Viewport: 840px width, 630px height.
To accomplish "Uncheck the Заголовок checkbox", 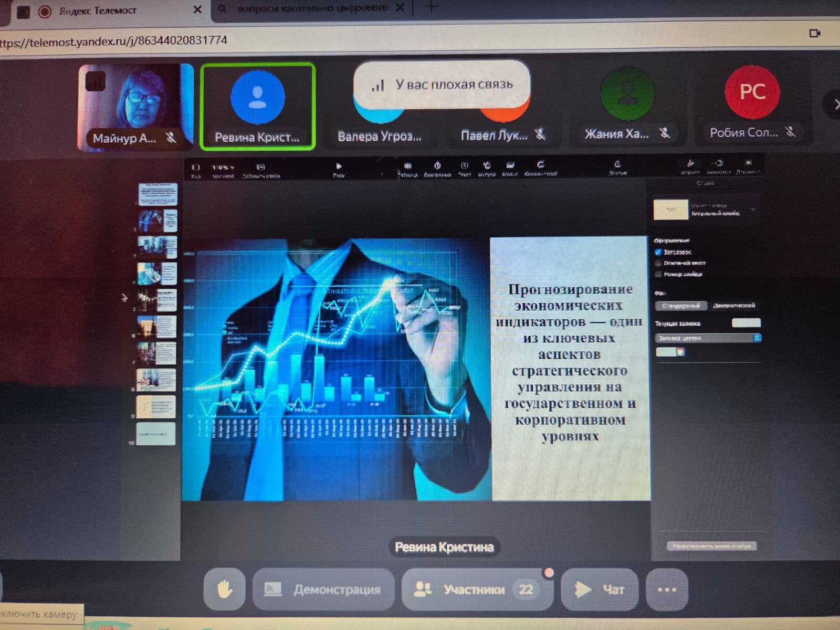I will pyautogui.click(x=658, y=253).
